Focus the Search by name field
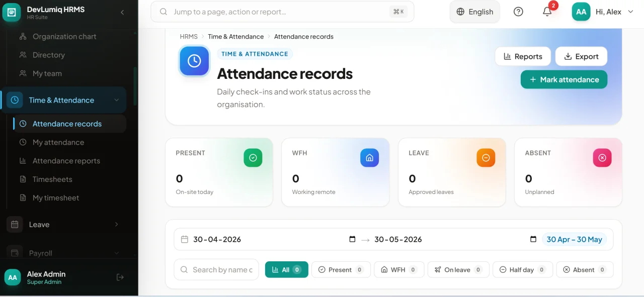 point(216,270)
